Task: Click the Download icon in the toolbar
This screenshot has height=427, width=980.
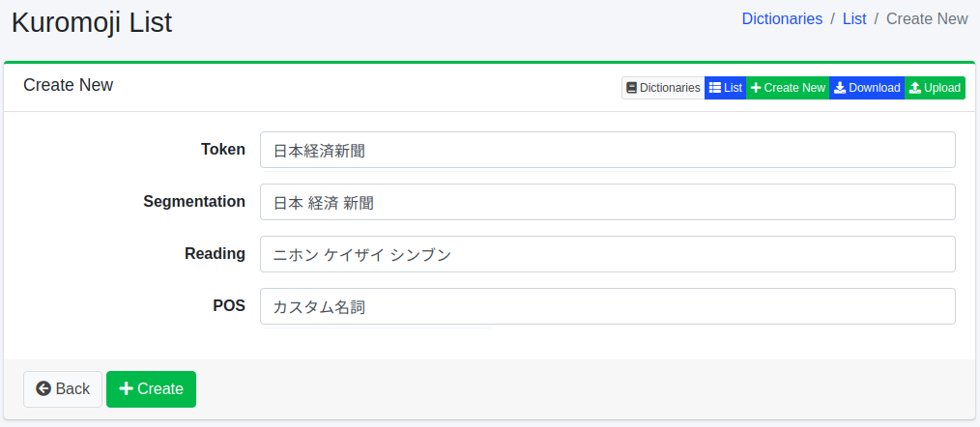Action: [x=840, y=88]
